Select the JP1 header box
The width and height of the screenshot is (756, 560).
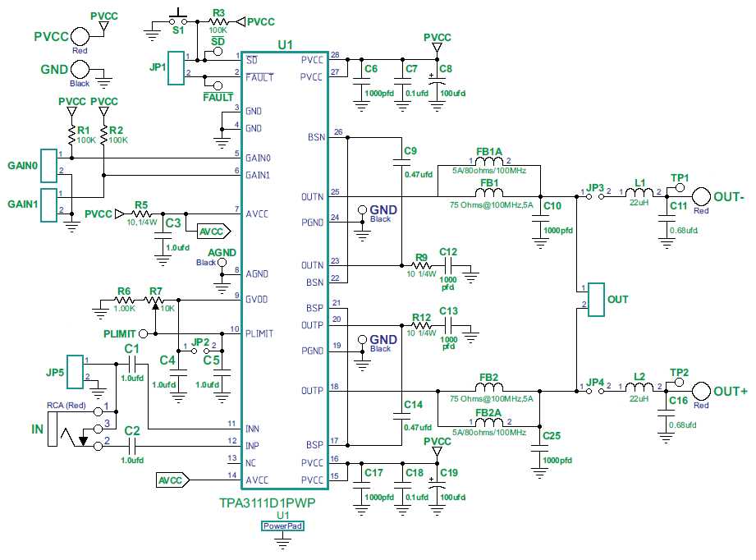coord(176,68)
